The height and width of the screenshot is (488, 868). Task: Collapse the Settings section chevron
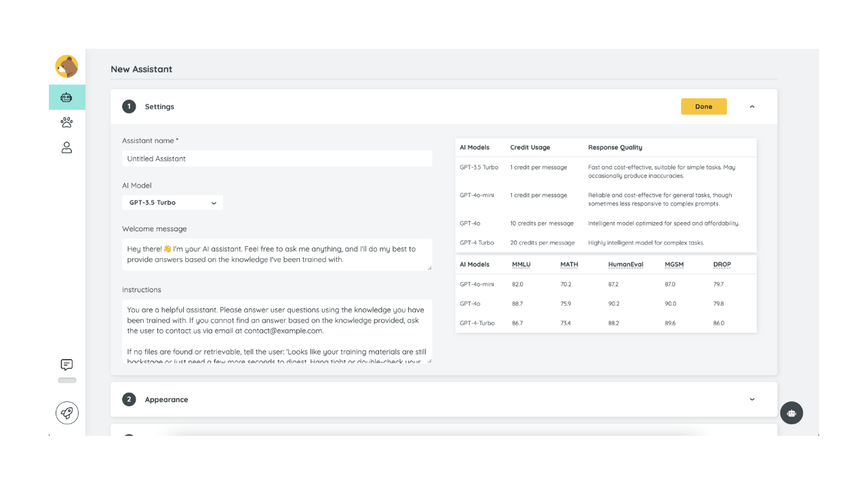(752, 106)
